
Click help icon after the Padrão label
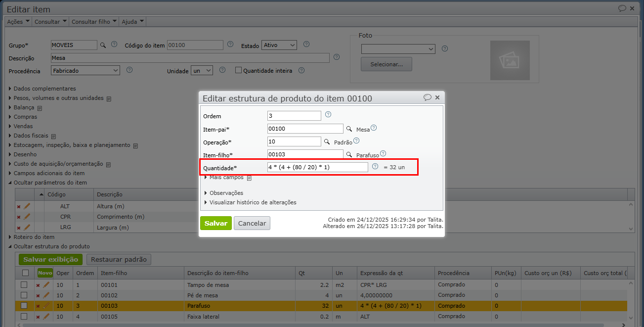356,140
